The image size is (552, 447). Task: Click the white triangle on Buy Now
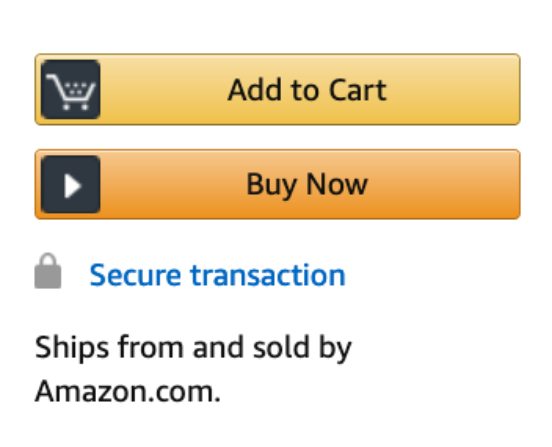[73, 185]
